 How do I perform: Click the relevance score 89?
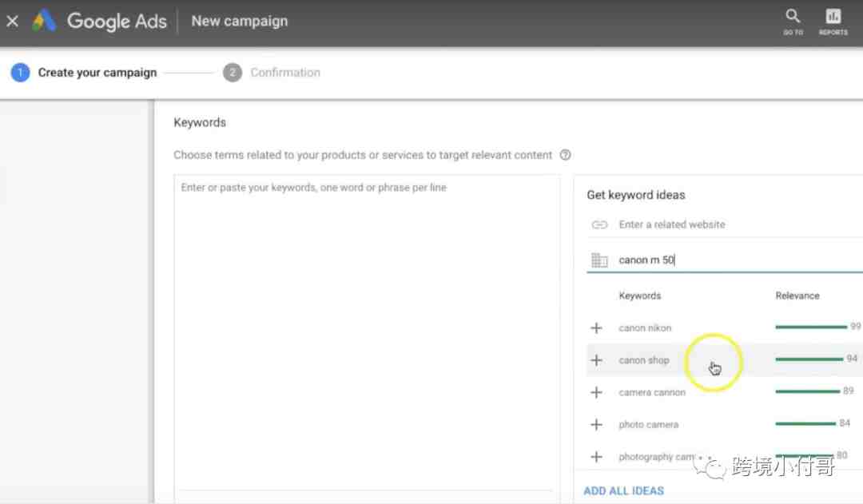[848, 391]
